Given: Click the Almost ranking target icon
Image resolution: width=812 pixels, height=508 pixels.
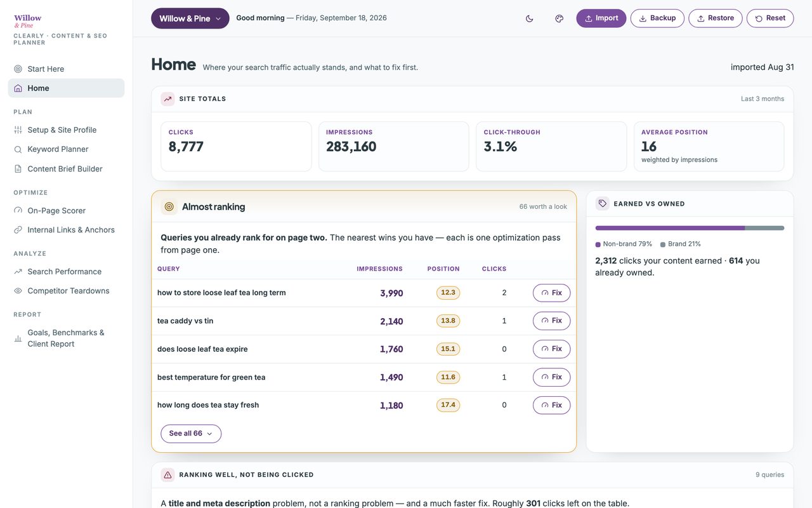Looking at the screenshot, I should click(x=169, y=206).
